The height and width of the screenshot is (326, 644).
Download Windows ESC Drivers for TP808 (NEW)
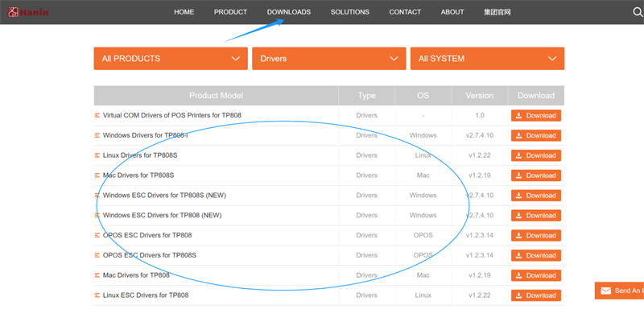(x=536, y=216)
